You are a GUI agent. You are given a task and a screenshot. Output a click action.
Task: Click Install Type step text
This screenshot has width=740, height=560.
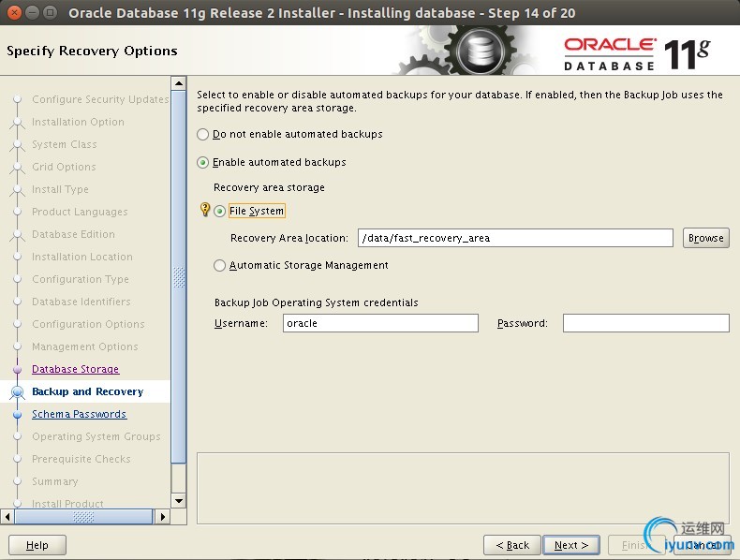tap(60, 189)
